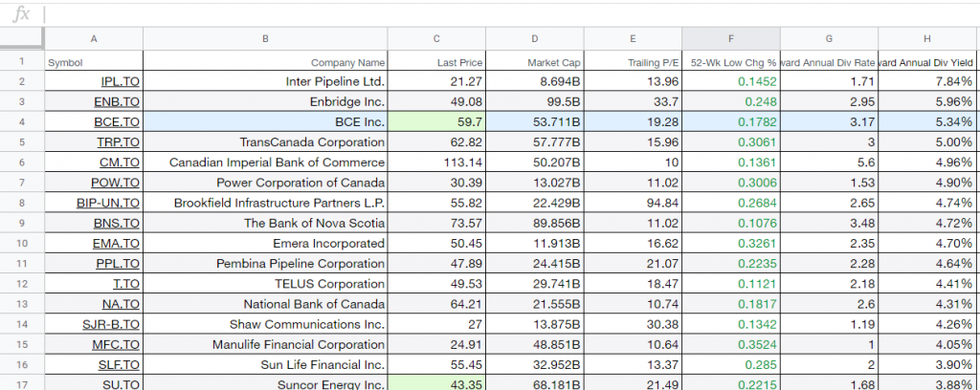Click the Market Cap header cell
Image resolution: width=980 pixels, height=390 pixels.
tap(535, 61)
